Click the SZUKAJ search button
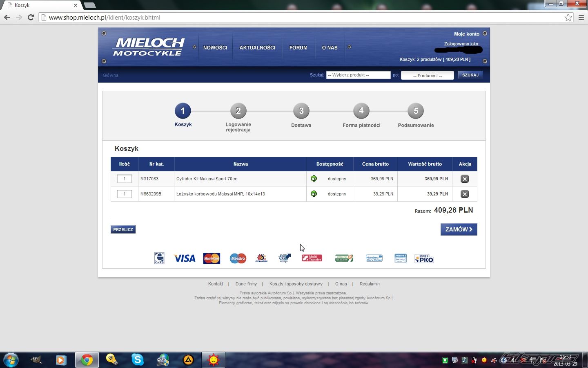This screenshot has width=588, height=368. click(x=470, y=75)
